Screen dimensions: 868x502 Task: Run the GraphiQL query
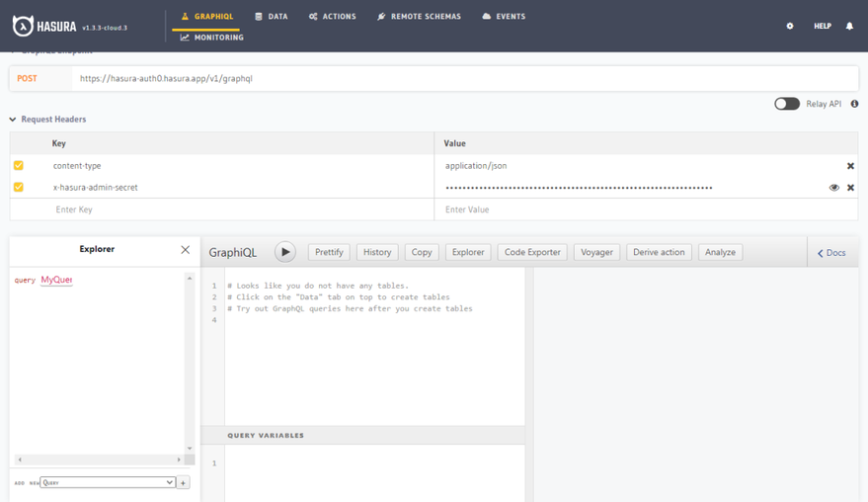point(285,252)
